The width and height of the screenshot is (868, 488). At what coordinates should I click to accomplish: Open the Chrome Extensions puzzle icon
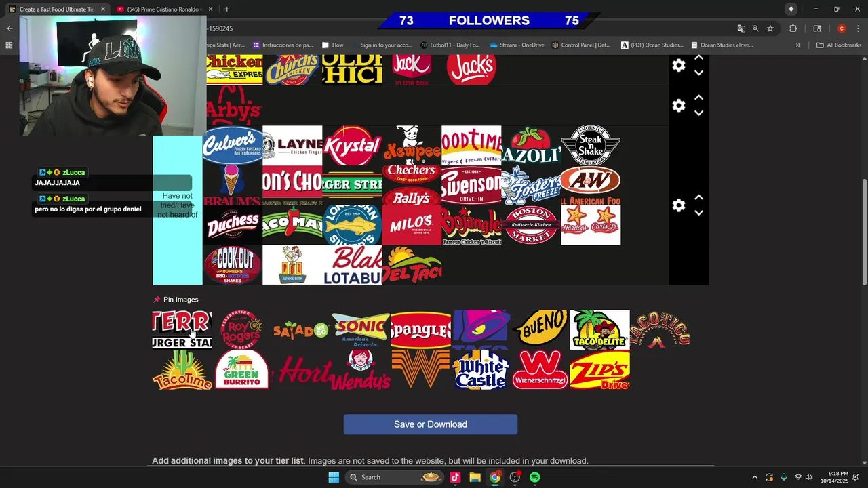793,28
